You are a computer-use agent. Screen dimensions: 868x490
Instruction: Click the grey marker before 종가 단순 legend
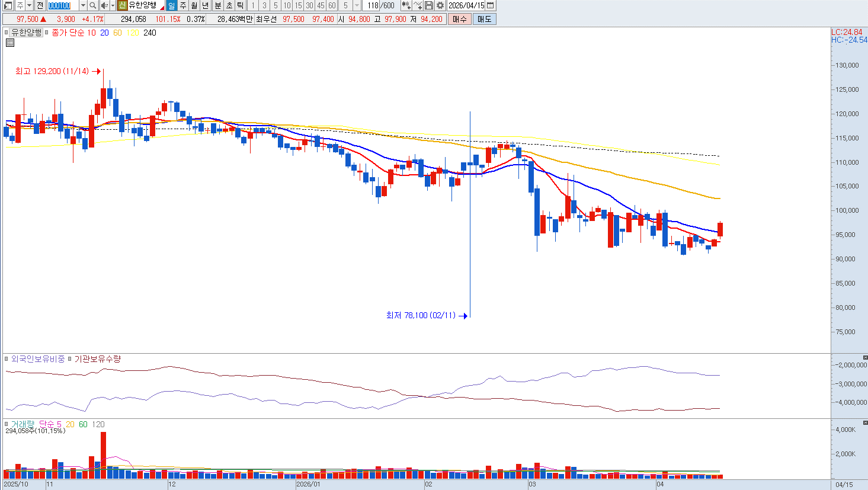47,33
